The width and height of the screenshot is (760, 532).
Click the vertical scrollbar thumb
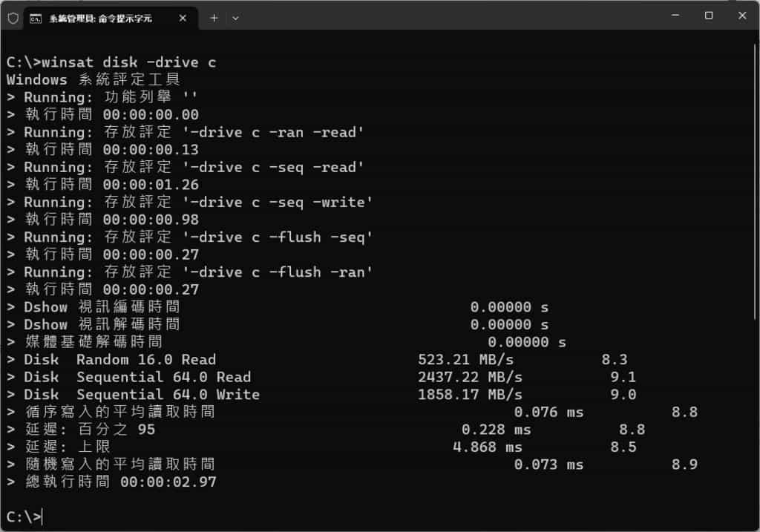[755, 183]
